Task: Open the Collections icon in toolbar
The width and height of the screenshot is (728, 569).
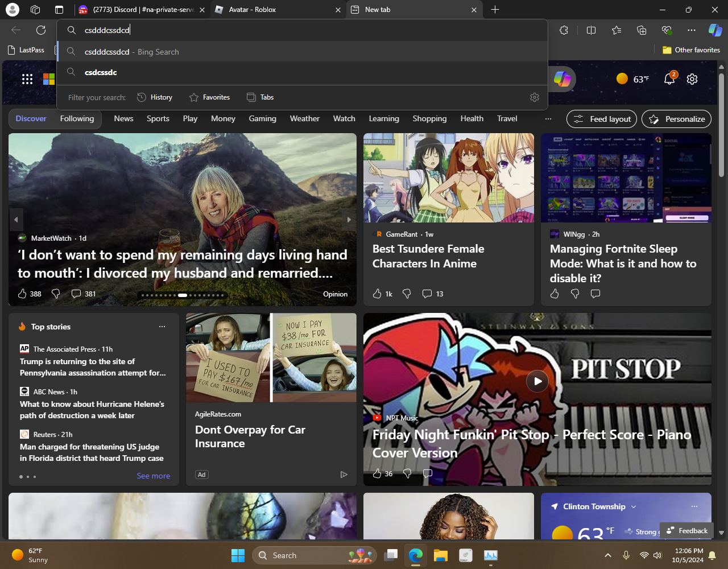Action: pos(642,30)
